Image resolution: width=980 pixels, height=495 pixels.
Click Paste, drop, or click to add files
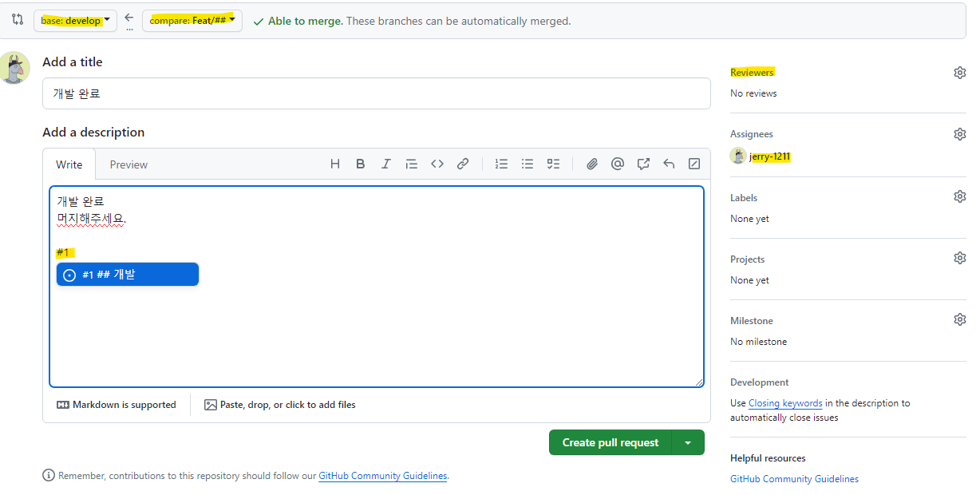coord(280,405)
